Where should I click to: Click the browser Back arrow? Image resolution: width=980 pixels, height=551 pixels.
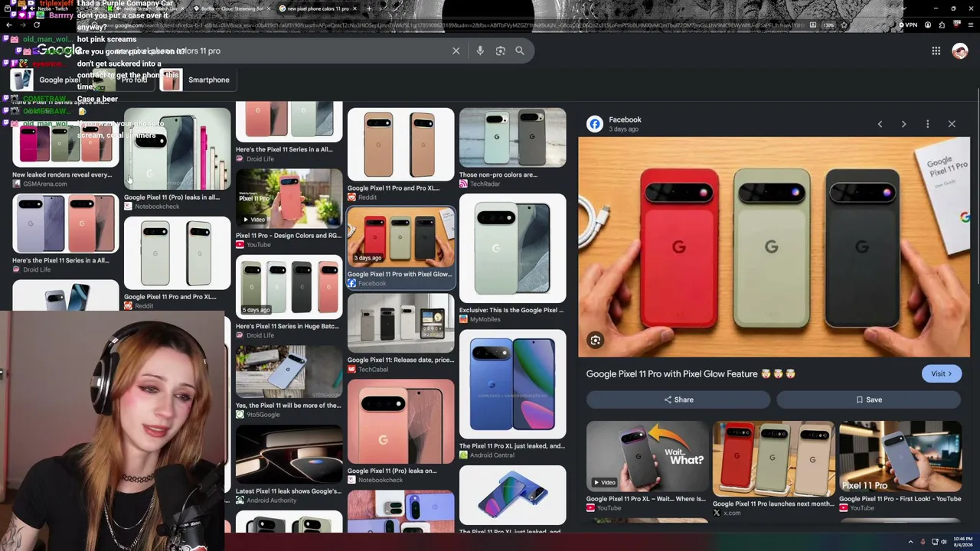[x=9, y=25]
